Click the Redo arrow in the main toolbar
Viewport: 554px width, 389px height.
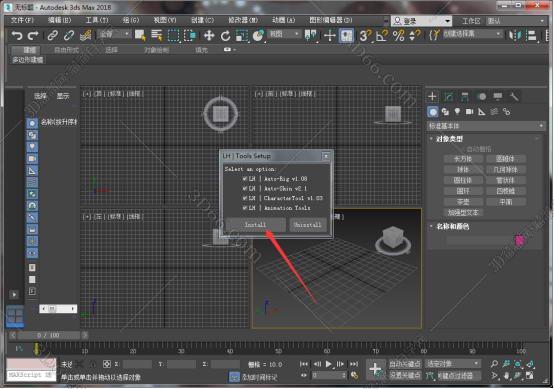click(33, 35)
